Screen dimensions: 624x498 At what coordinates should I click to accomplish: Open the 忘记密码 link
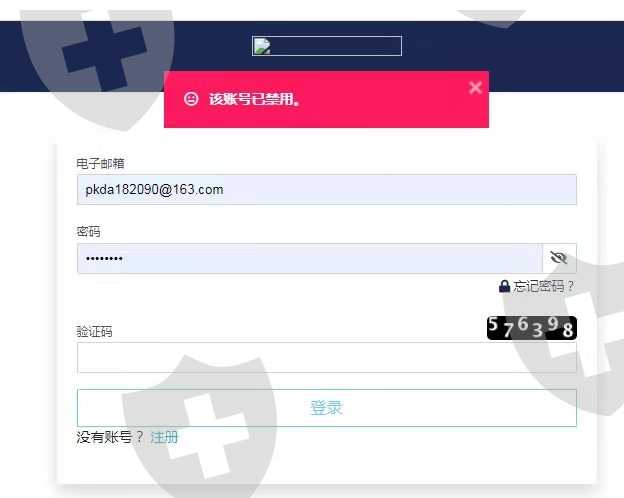(x=543, y=286)
